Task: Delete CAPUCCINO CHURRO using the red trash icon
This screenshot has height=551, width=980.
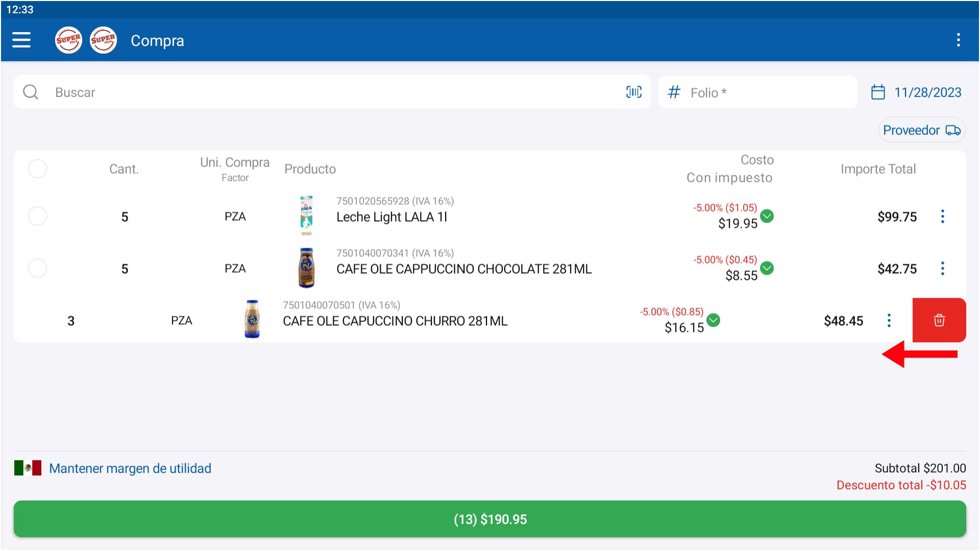Action: click(x=939, y=320)
